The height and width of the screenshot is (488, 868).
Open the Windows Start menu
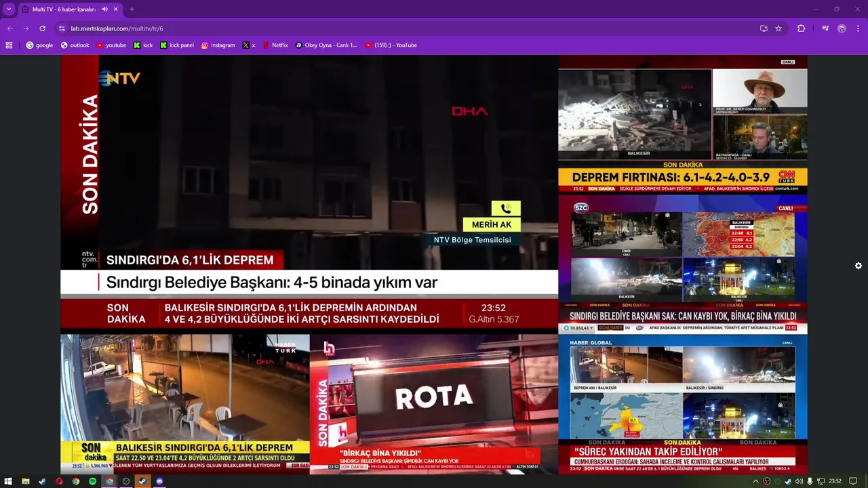[x=8, y=481]
